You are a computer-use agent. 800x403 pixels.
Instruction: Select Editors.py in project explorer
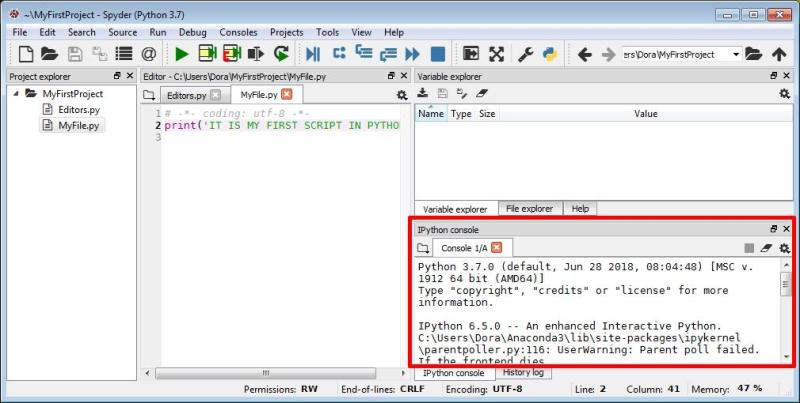click(79, 110)
